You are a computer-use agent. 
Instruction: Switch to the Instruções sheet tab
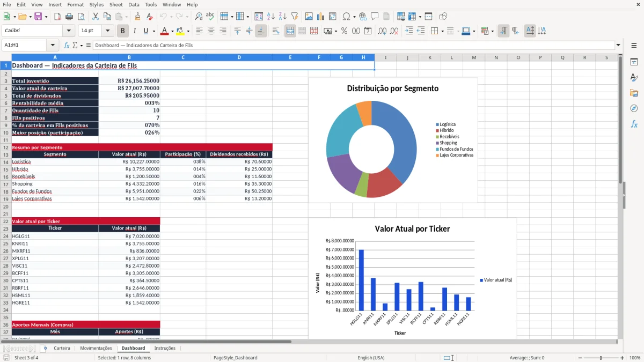click(165, 348)
